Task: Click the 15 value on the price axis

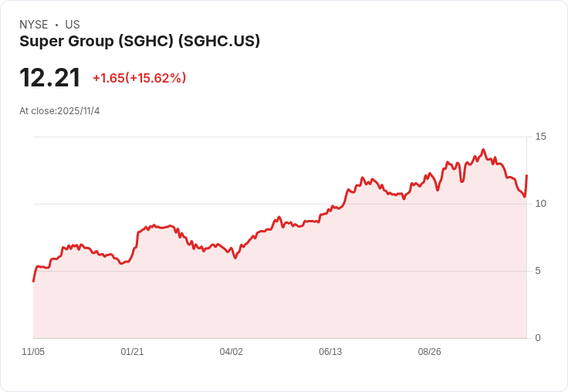Action: coord(541,137)
